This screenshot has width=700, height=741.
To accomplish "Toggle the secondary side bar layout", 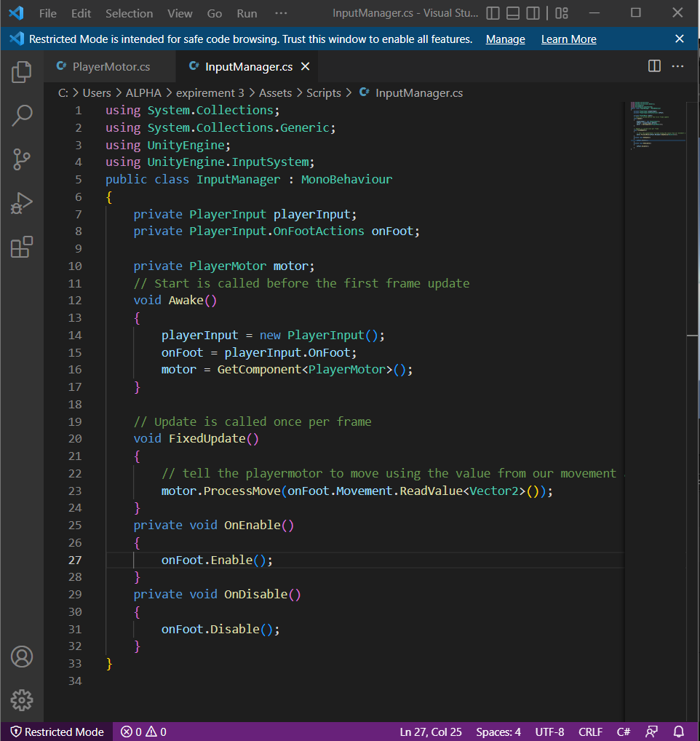I will [x=533, y=13].
